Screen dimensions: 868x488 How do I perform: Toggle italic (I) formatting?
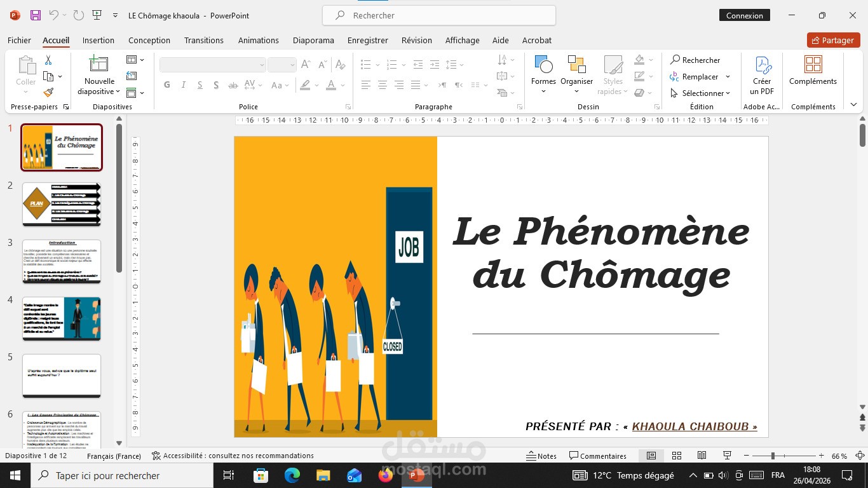click(x=184, y=85)
